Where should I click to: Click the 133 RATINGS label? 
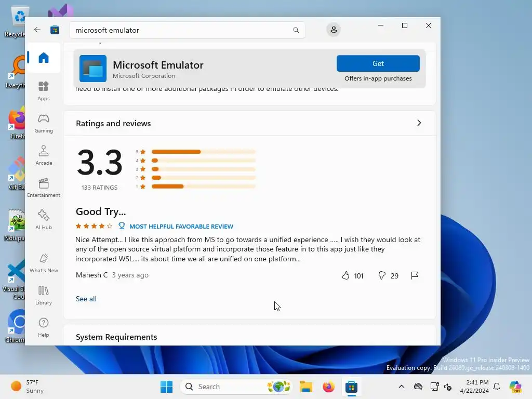[99, 188]
